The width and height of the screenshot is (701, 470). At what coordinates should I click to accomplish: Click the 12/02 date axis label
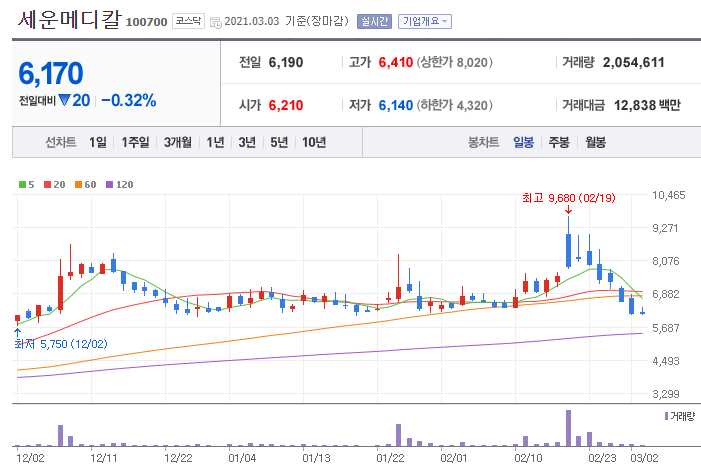[30, 458]
